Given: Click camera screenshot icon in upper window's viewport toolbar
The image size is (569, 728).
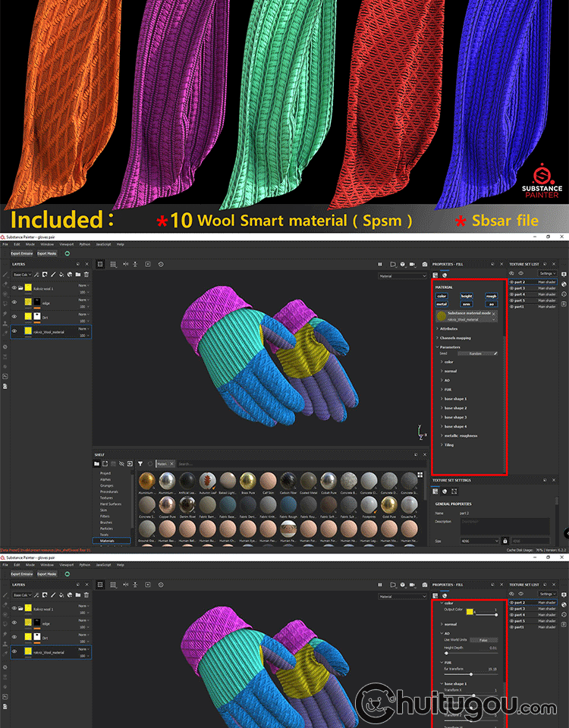Looking at the screenshot, I should pyautogui.click(x=425, y=264).
